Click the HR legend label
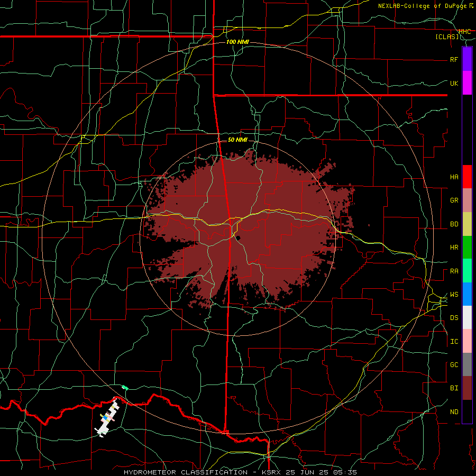Image resolution: width=476 pixels, height=476 pixels. coord(454,248)
